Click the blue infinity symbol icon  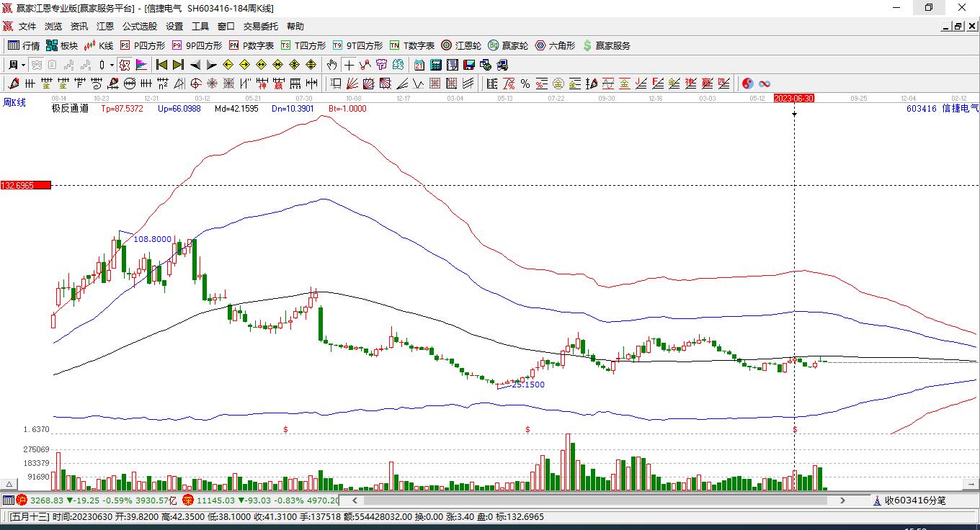click(x=765, y=84)
